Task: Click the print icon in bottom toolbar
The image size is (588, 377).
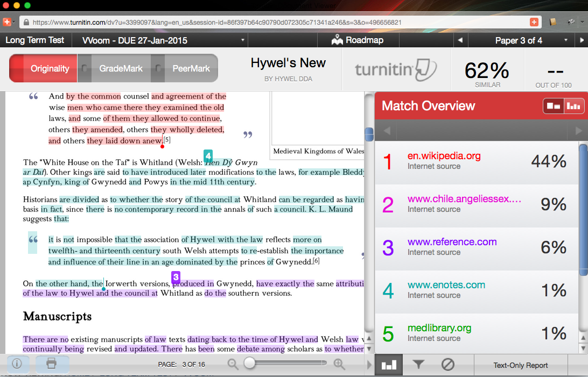Action: (52, 364)
